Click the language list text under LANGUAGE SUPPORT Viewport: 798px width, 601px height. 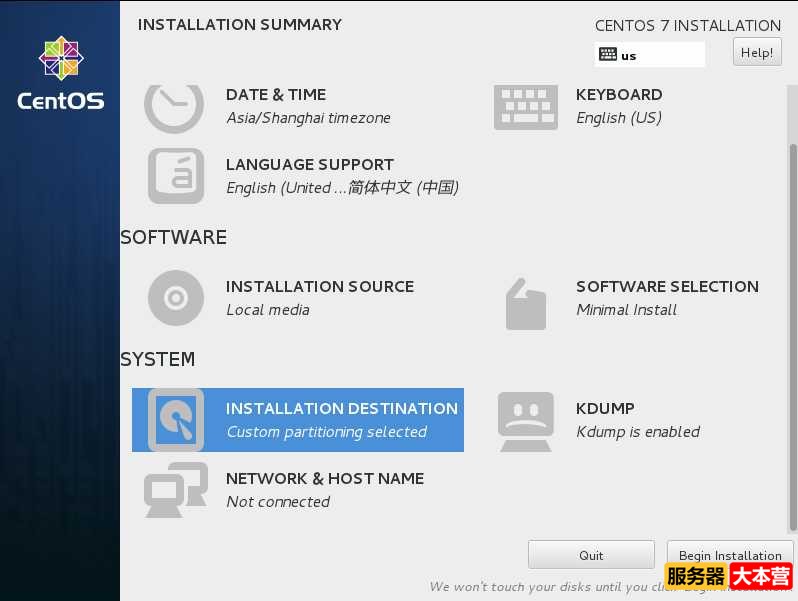[x=343, y=188]
